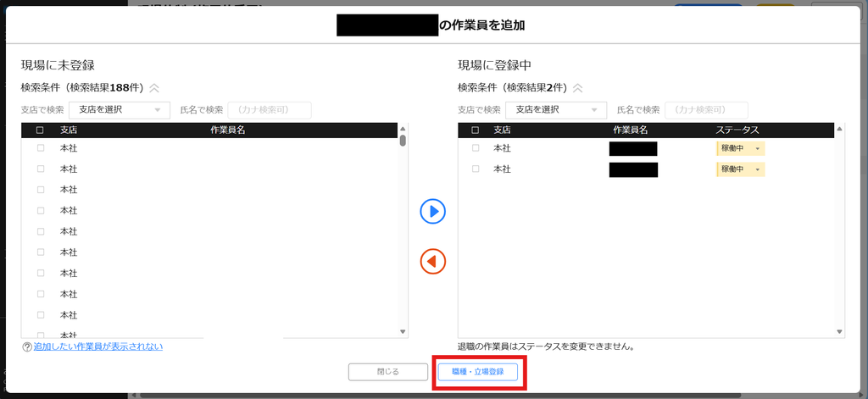The width and height of the screenshot is (868, 399).
Task: Click the 現場に登録中 heading
Action: [495, 64]
